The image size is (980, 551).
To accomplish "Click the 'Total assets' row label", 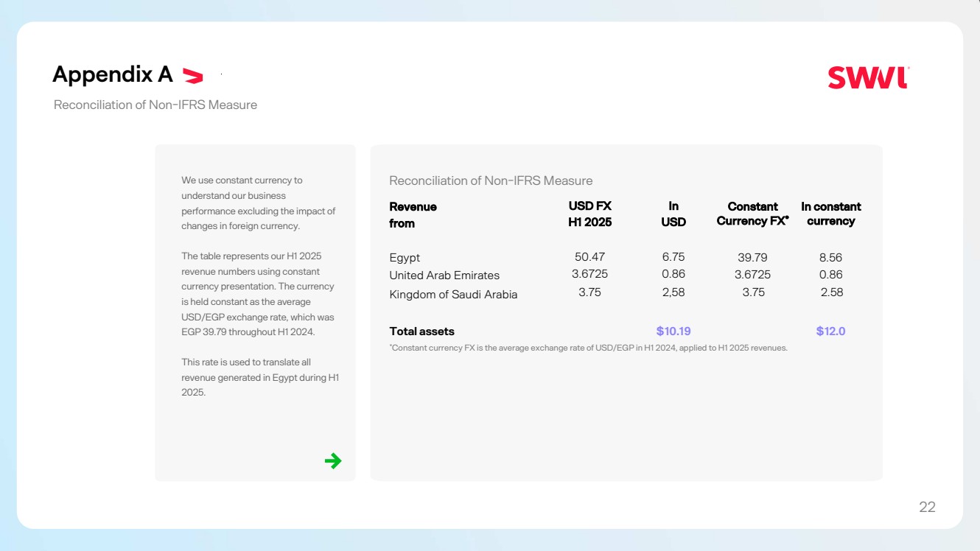I will coord(421,331).
